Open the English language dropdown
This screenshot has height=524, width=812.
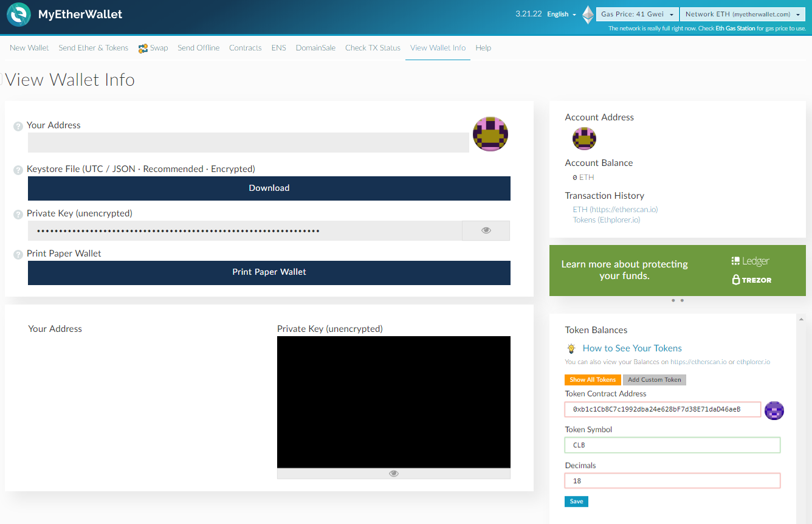tap(562, 14)
